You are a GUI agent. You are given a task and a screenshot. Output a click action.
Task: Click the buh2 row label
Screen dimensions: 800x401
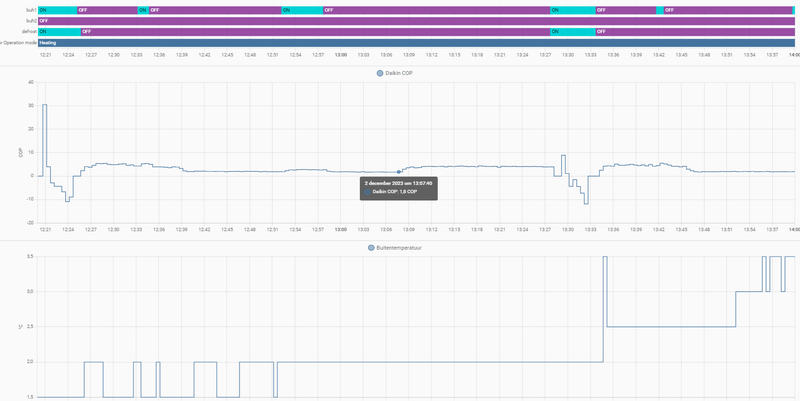coord(31,21)
